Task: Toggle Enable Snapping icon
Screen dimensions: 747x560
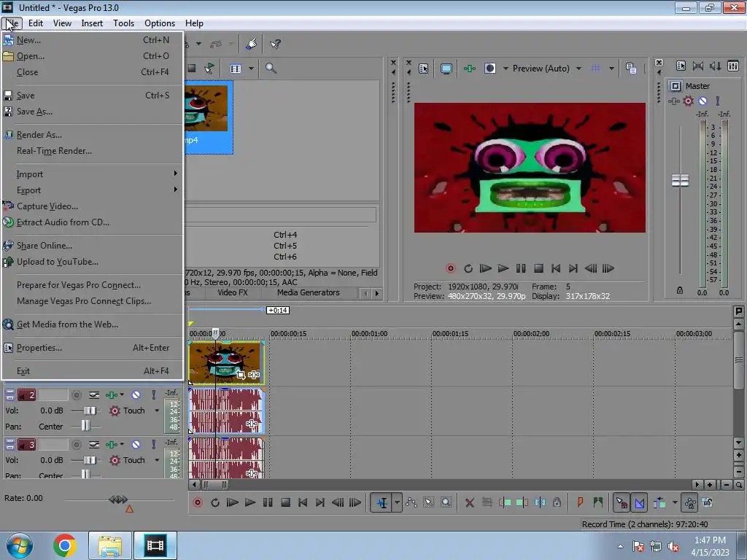Action: coord(622,502)
